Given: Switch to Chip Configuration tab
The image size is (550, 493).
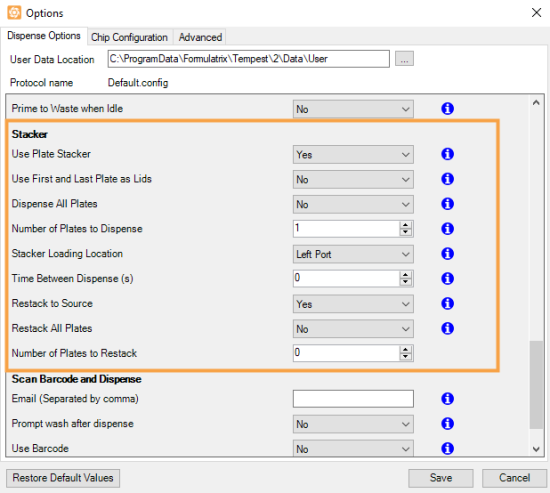Looking at the screenshot, I should (129, 37).
